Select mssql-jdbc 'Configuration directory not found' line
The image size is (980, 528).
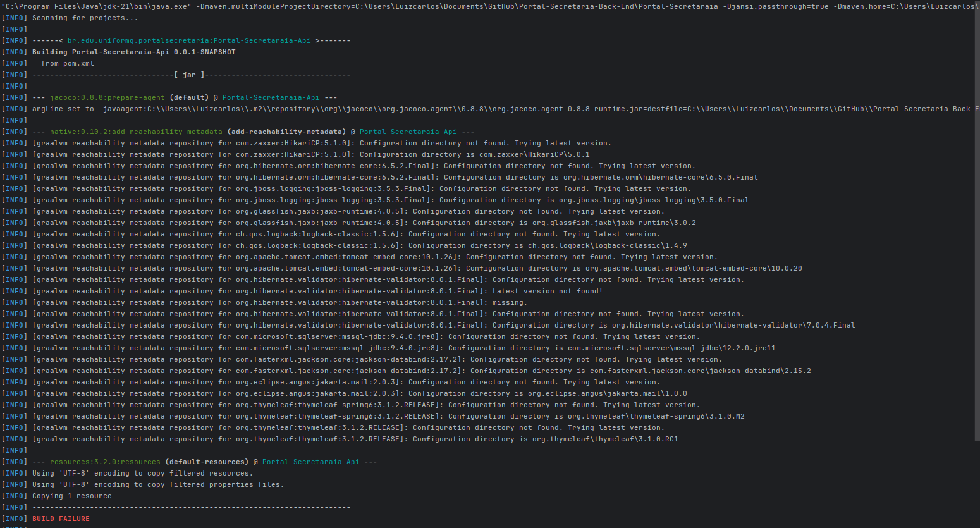coord(351,336)
